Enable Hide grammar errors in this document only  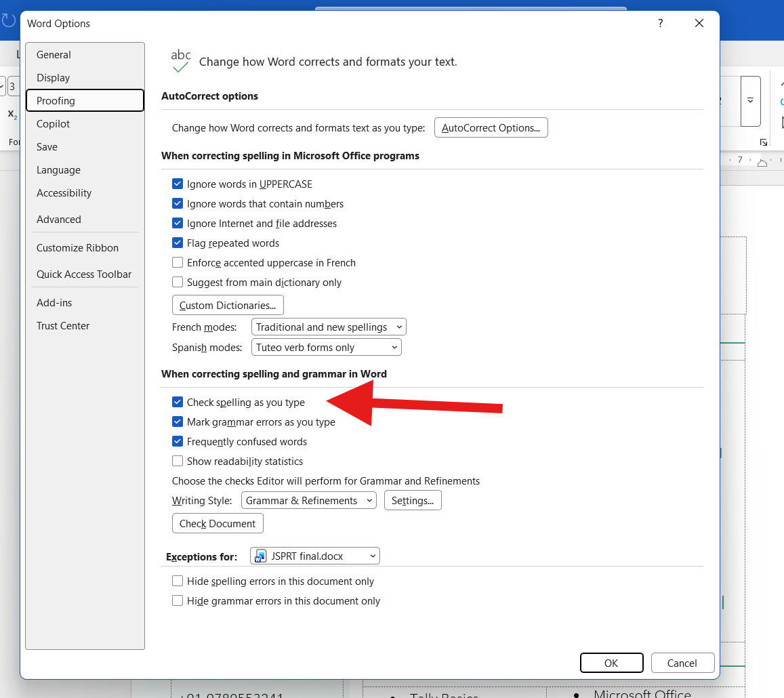pyautogui.click(x=178, y=600)
